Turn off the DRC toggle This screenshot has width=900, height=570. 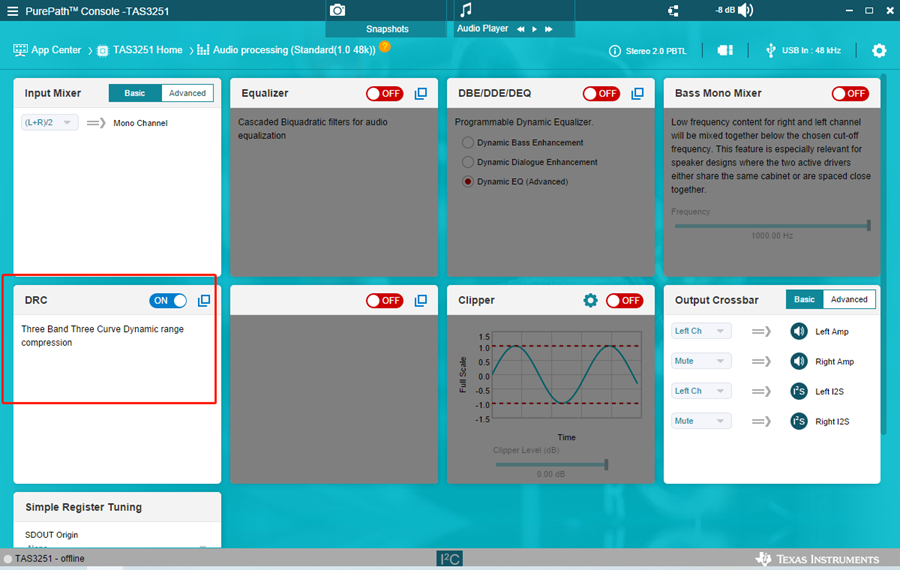point(168,301)
